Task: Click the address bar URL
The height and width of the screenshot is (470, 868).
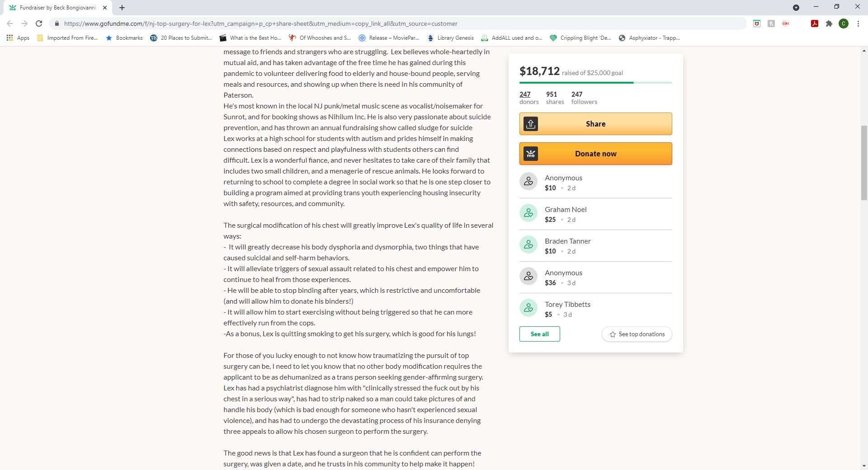Action: click(260, 23)
